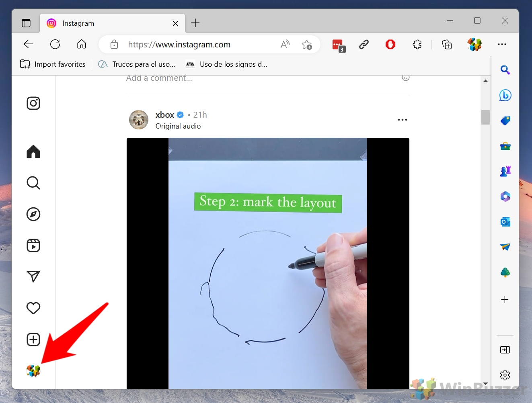
Task: Open Uso de los signos bookmark
Action: pos(226,64)
